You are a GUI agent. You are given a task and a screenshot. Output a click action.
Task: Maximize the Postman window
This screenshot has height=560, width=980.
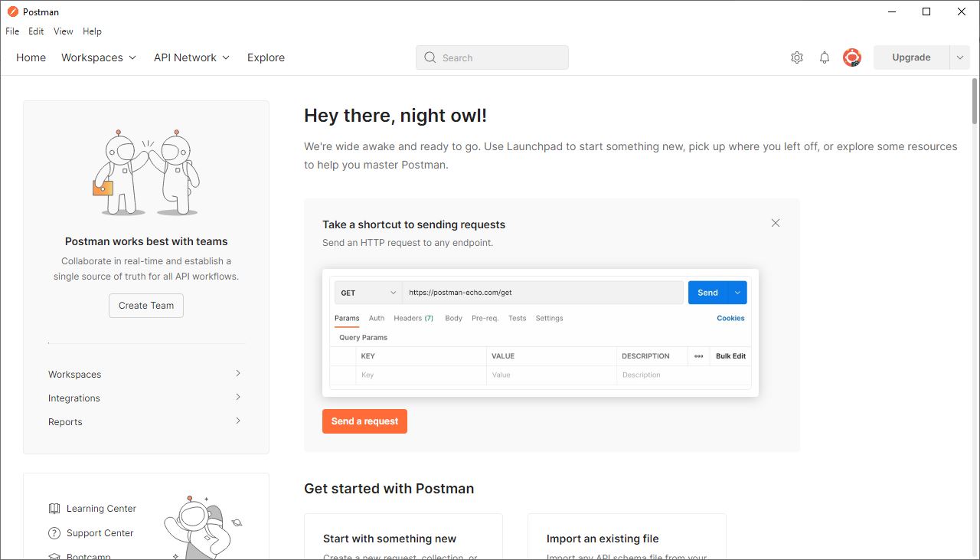pos(926,11)
